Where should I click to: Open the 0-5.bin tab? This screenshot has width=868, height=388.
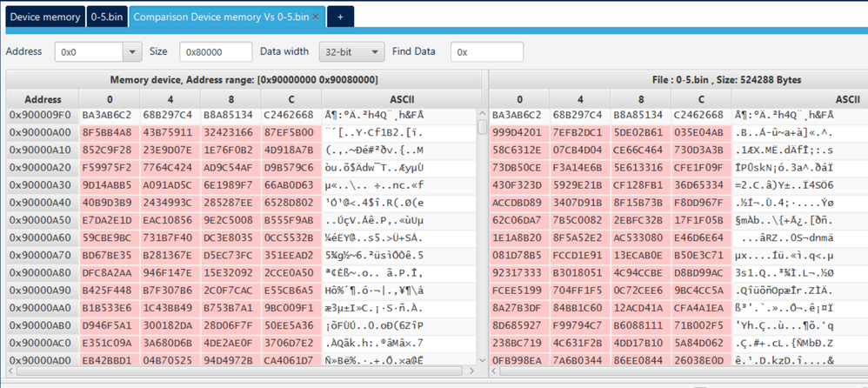coord(107,17)
